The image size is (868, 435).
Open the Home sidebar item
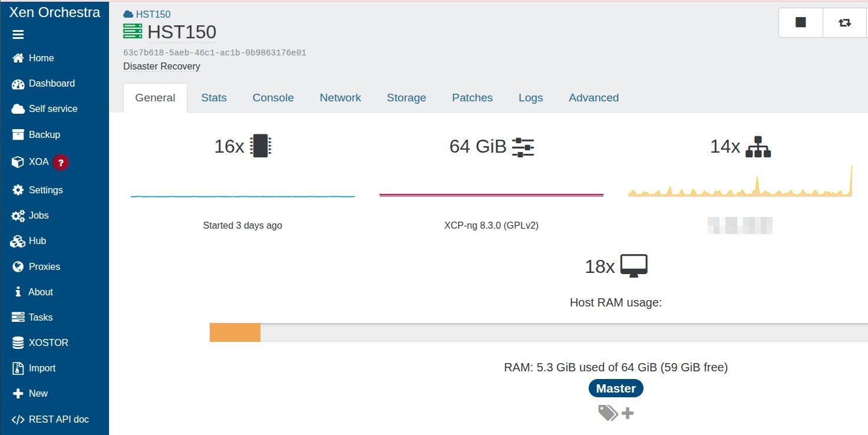pos(41,58)
